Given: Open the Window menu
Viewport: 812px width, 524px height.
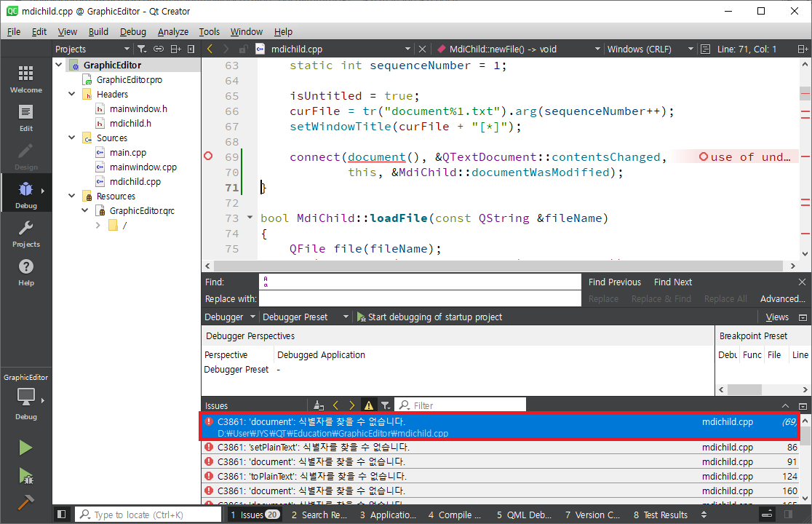Looking at the screenshot, I should click(x=247, y=31).
